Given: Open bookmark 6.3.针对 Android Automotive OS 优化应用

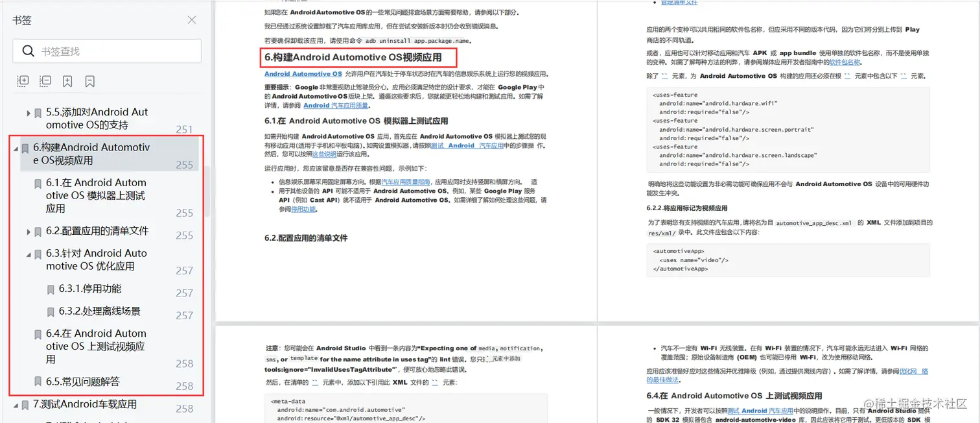Looking at the screenshot, I should coord(97,260).
